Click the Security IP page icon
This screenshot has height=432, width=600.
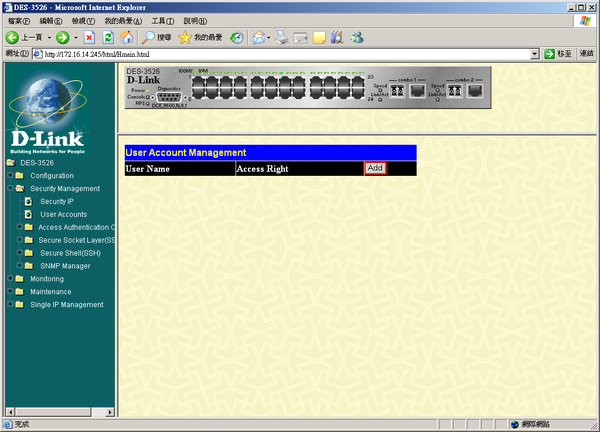(x=28, y=201)
